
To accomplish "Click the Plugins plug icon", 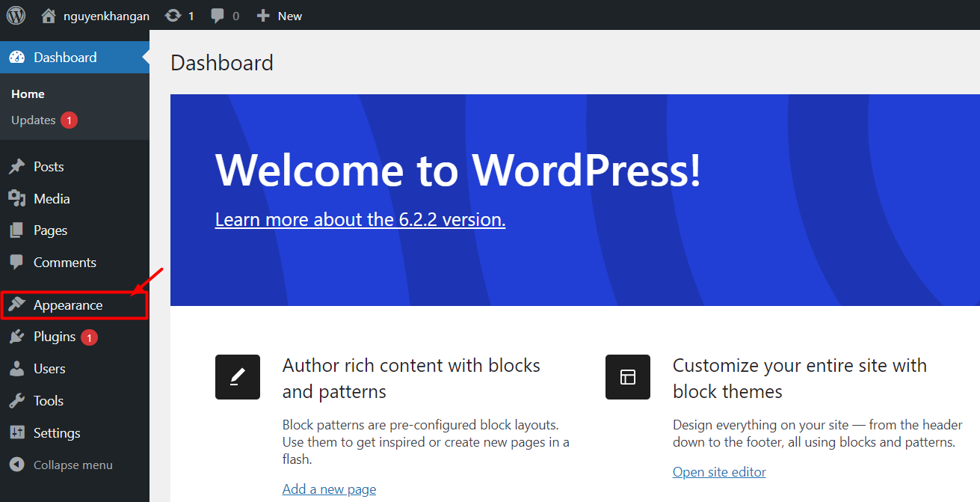I will [x=16, y=337].
